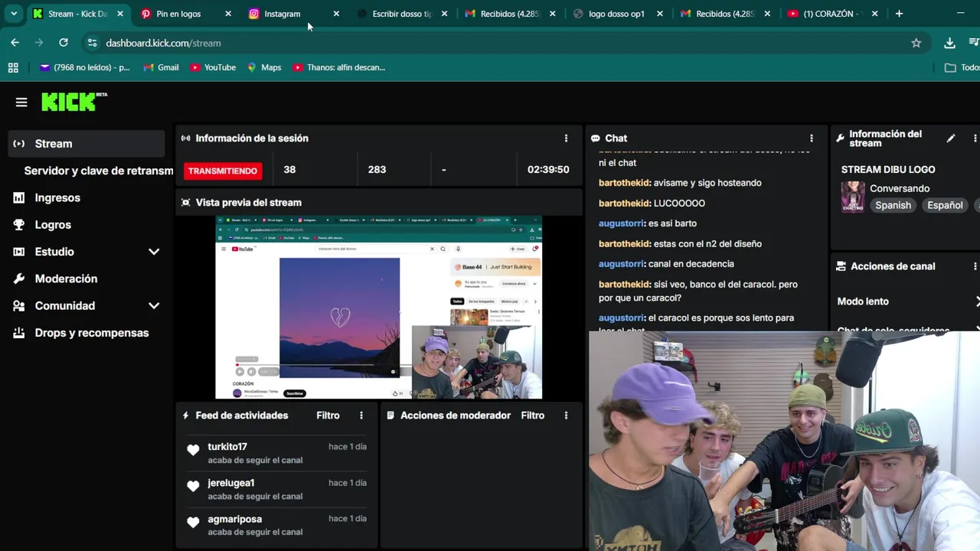
Task: Bookmark this page with the star
Action: coord(916,43)
